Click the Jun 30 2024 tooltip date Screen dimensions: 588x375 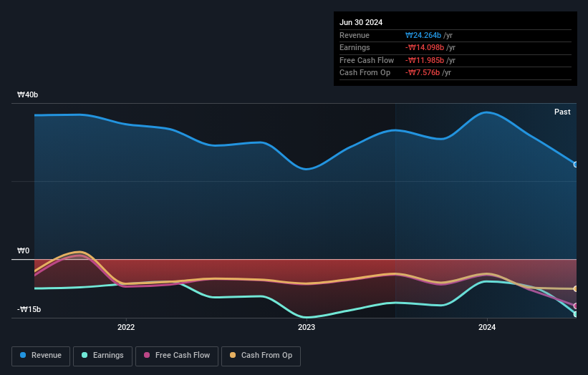tap(361, 22)
